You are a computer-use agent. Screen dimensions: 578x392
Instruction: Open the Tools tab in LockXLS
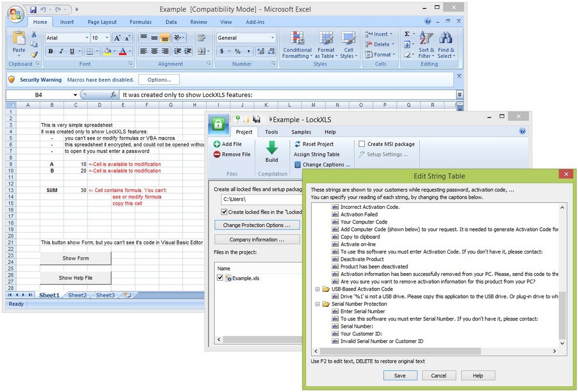[271, 132]
